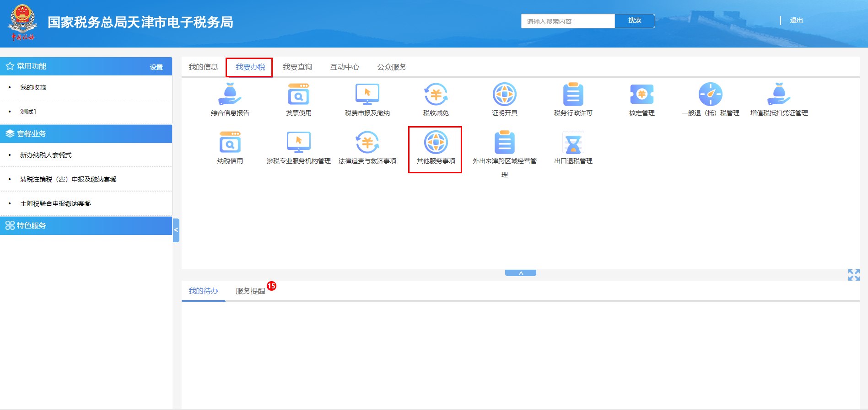Switch to the 服务提醒 tab
This screenshot has height=410, width=868.
click(250, 291)
